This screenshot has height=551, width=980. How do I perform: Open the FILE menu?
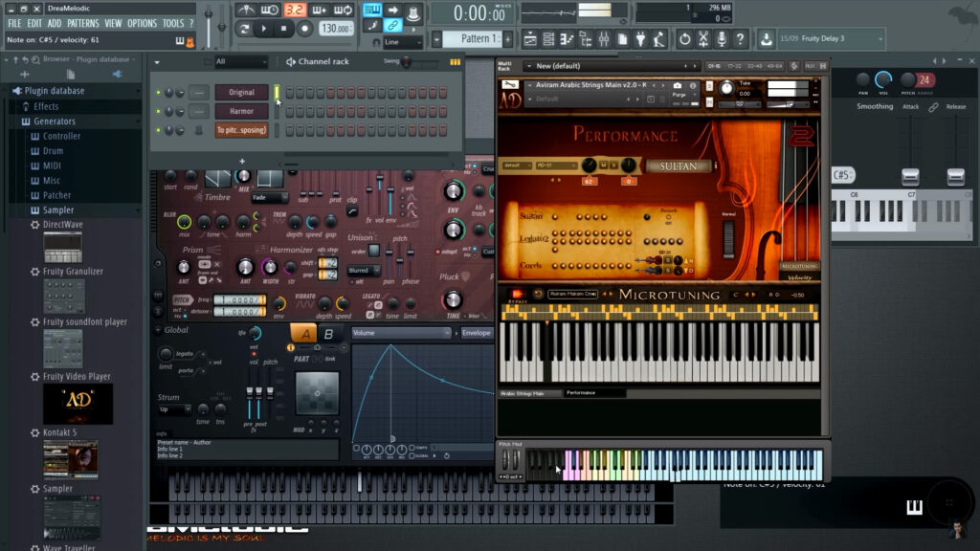[14, 23]
